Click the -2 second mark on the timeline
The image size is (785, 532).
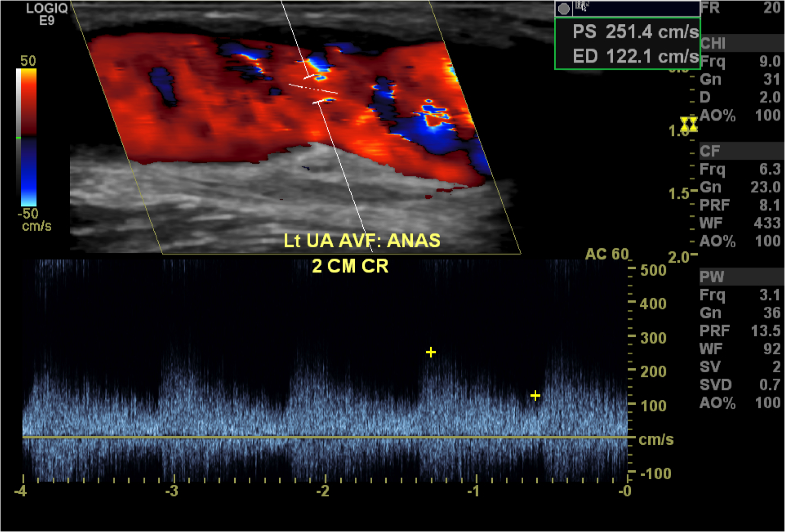click(323, 491)
